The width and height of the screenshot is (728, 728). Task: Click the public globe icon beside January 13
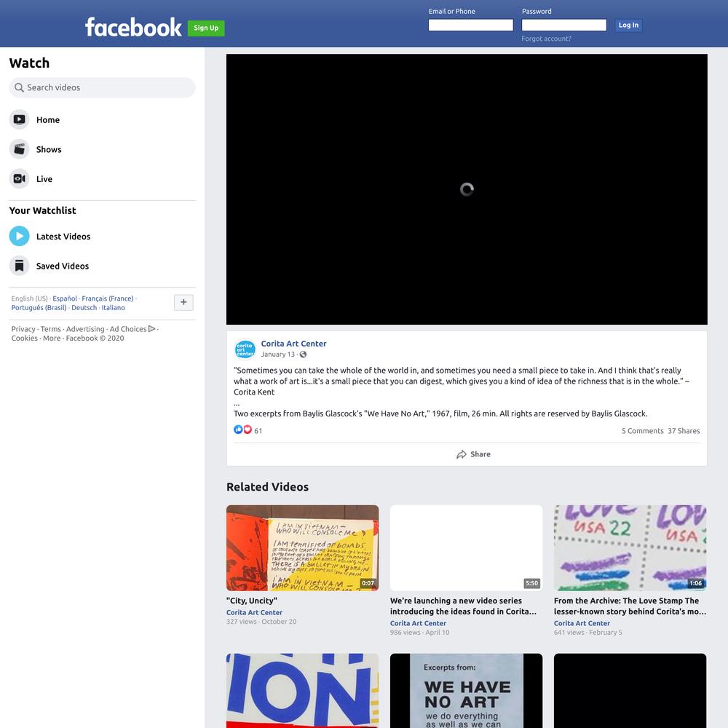303,355
